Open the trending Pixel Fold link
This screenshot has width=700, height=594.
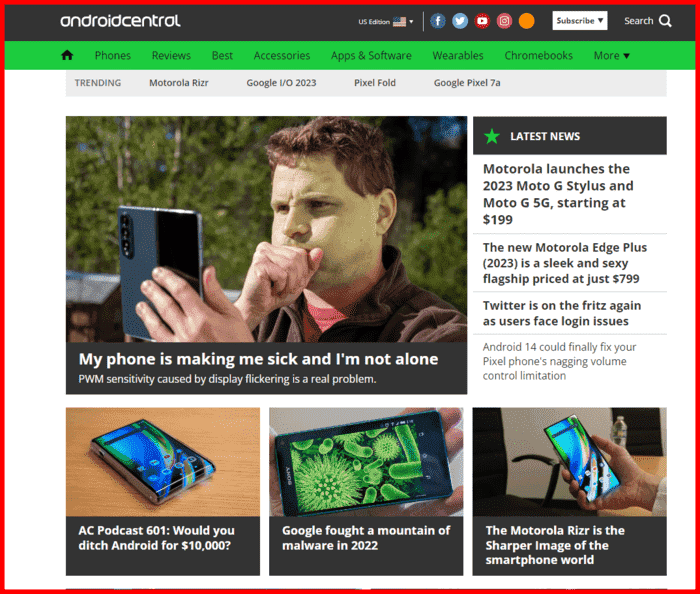pos(375,83)
